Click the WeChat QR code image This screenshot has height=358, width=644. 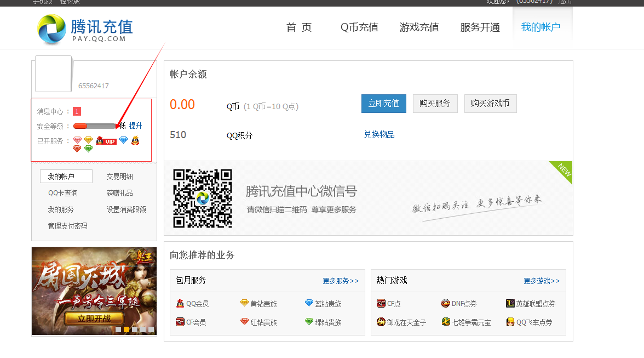203,198
